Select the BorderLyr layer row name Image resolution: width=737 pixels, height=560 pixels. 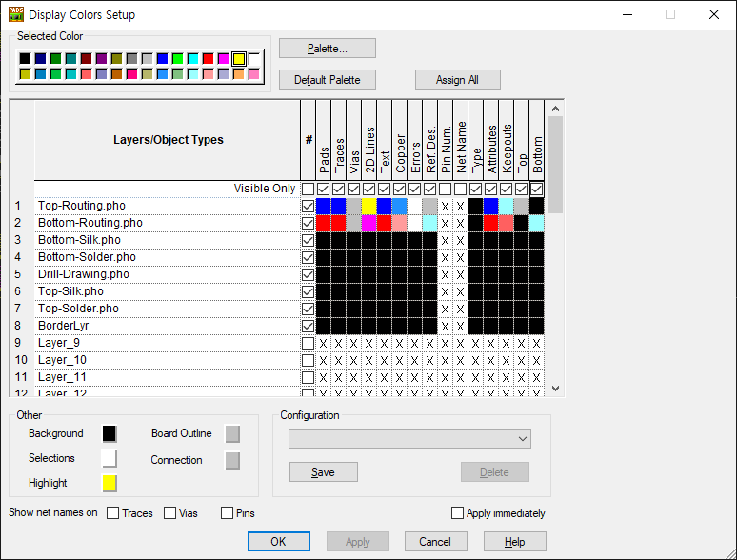click(65, 326)
